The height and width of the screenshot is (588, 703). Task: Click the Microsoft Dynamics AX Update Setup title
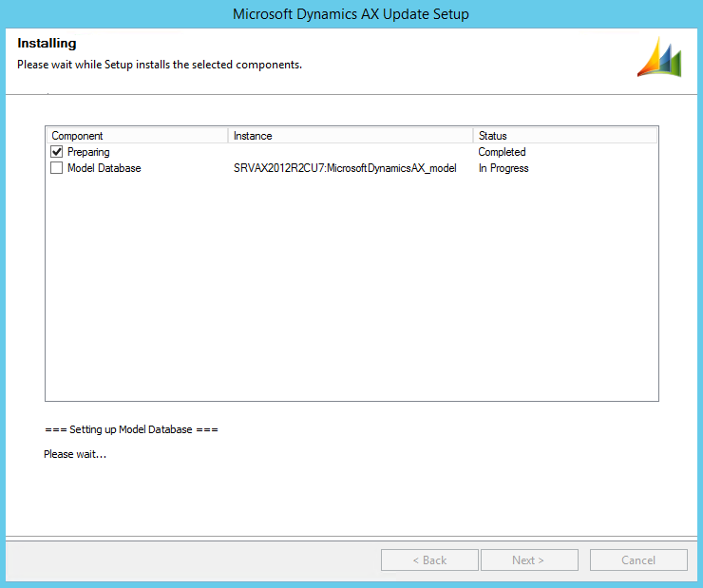click(351, 14)
